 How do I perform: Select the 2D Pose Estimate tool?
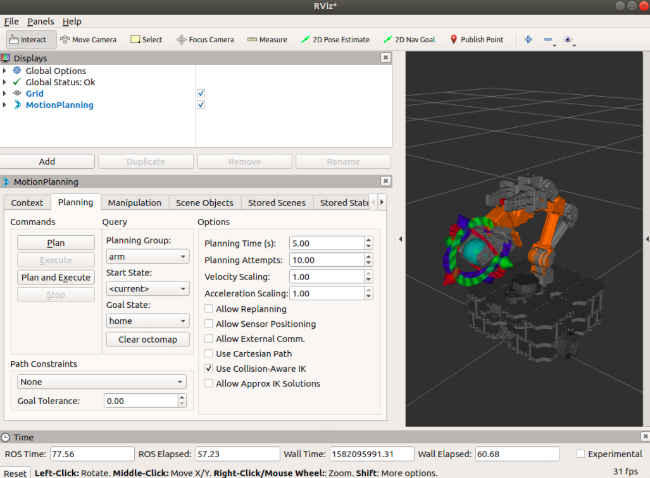click(335, 40)
